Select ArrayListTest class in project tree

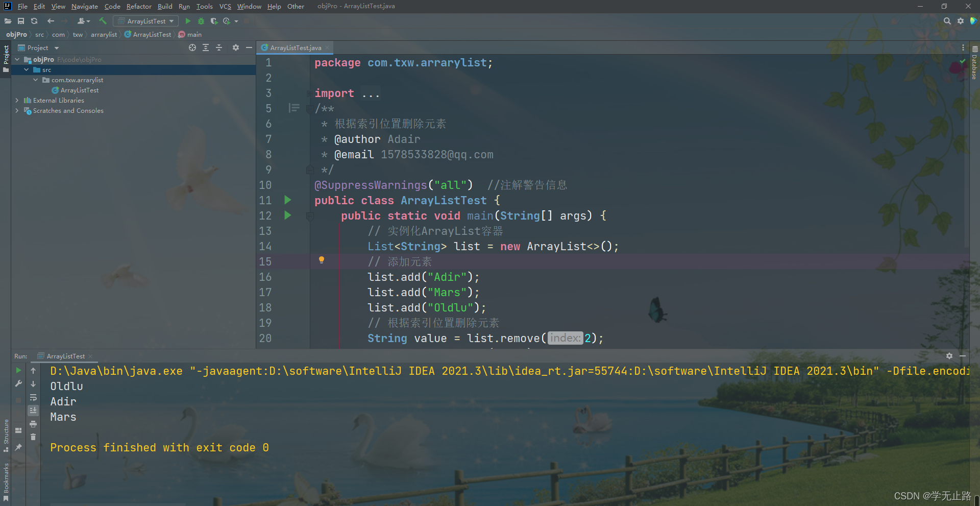click(x=80, y=90)
